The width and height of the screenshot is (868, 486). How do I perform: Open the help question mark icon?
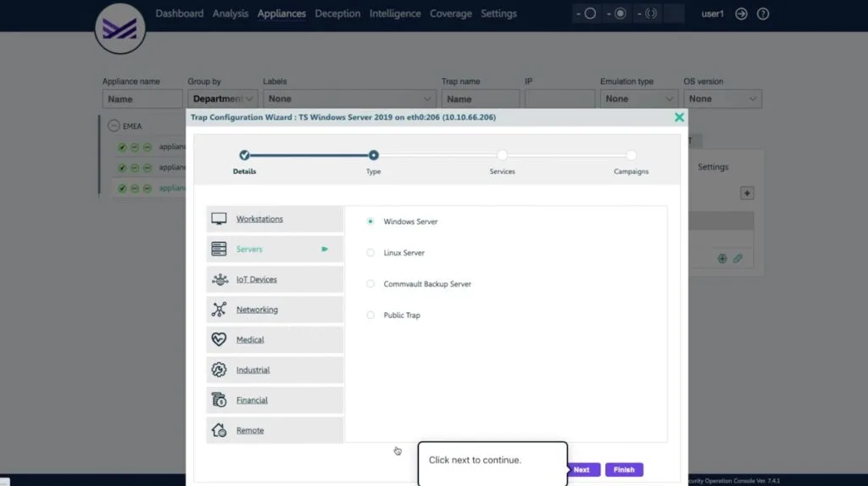click(x=763, y=14)
